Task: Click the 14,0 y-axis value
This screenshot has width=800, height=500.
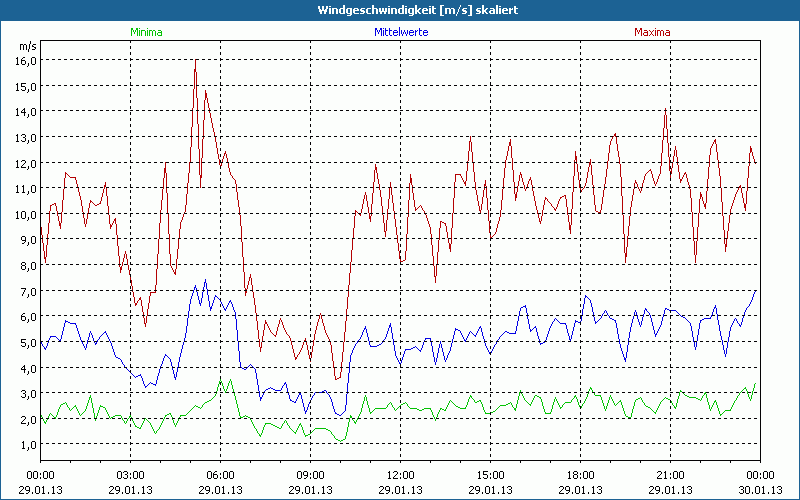Action: (27, 112)
